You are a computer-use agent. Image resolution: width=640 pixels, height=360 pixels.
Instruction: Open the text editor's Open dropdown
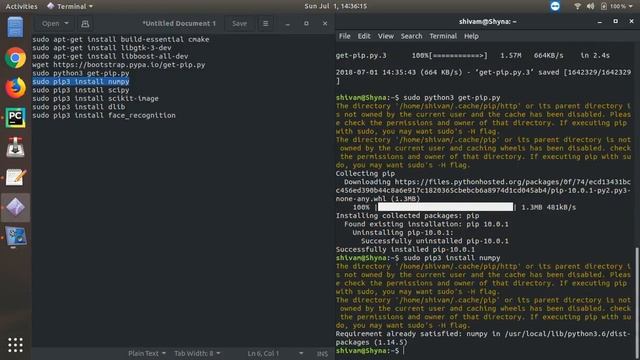point(55,24)
